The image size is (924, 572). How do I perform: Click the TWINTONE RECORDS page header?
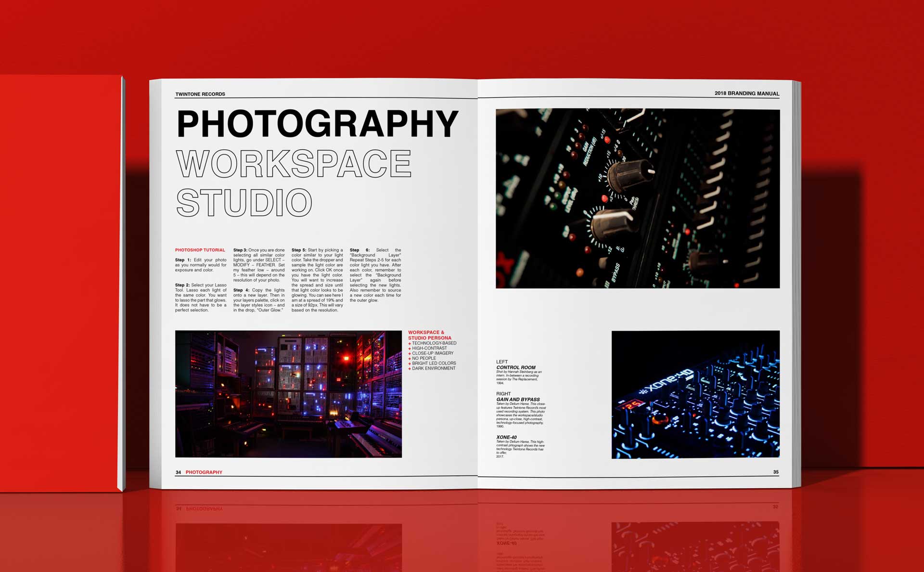point(200,94)
